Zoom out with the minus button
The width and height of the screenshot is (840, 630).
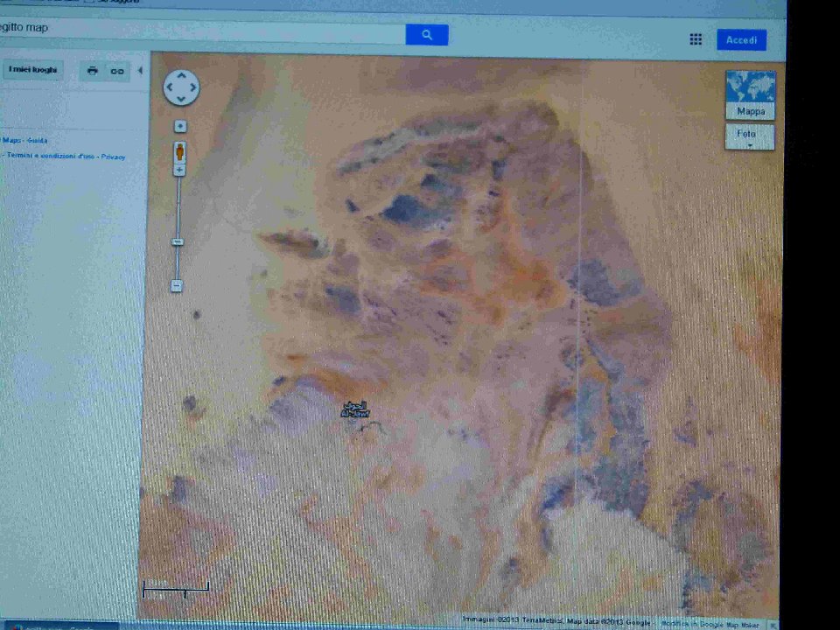[177, 286]
